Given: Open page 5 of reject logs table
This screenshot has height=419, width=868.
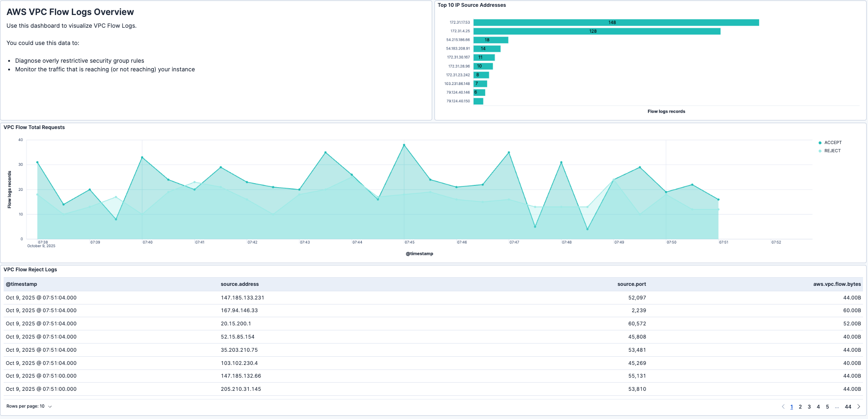Looking at the screenshot, I should tap(827, 407).
